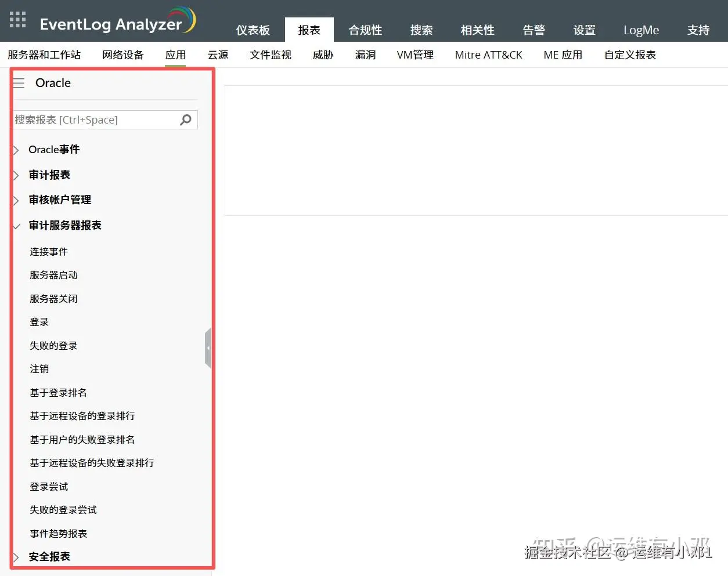Screen dimensions: 728x576
Task: Open the 基于登录排名 report
Action: pos(58,393)
